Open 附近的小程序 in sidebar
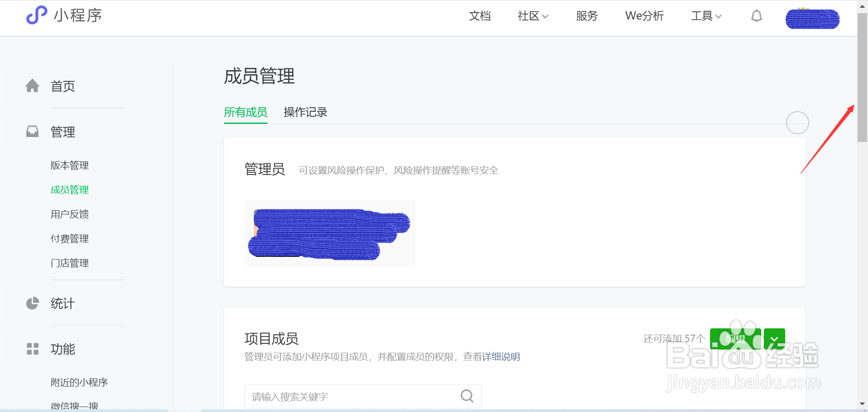The width and height of the screenshot is (868, 412). [79, 383]
